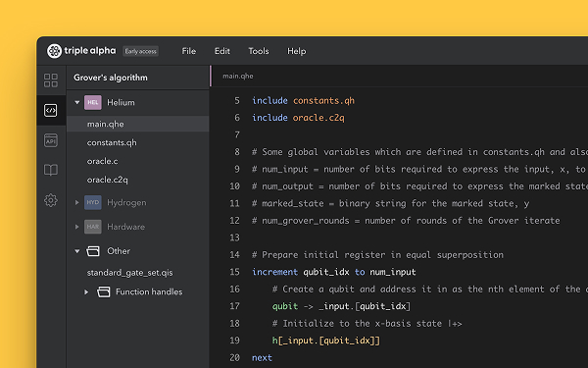This screenshot has height=368, width=588.
Task: Open standard_gate_set.qis file
Action: pyautogui.click(x=129, y=273)
